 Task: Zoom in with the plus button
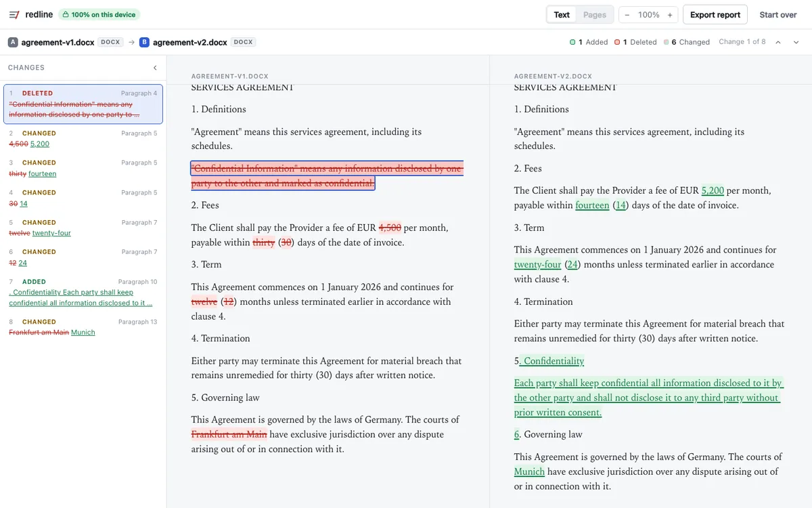click(x=670, y=14)
